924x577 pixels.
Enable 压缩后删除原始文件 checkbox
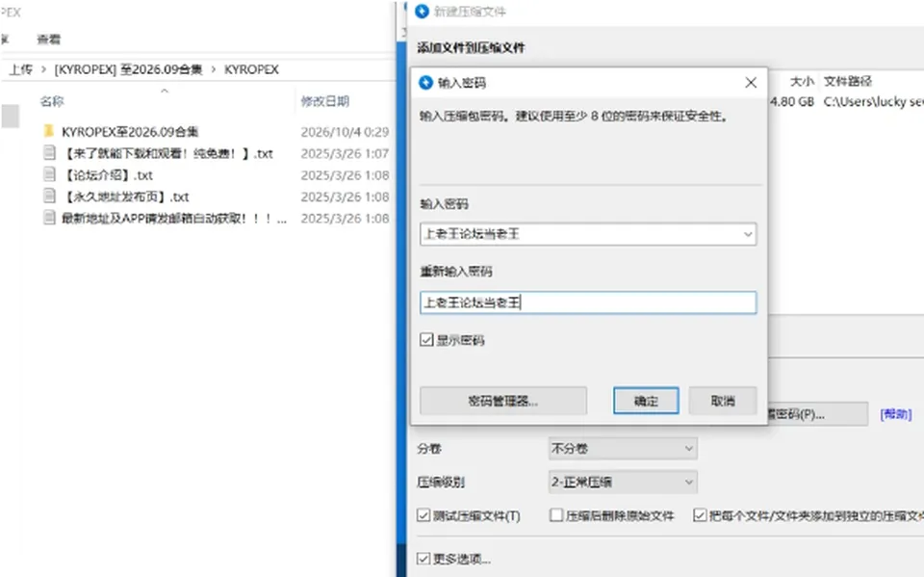(555, 515)
